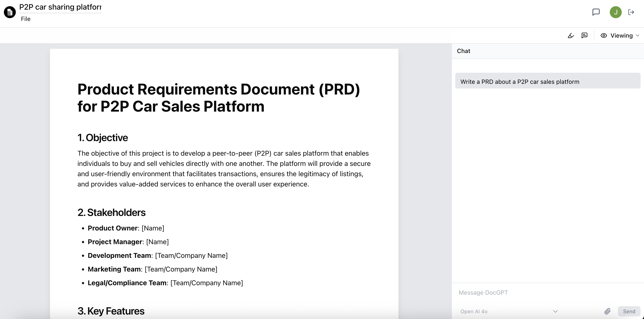Screen dimensions: 644x319
Task: Edit the document title field
Action: [x=60, y=7]
